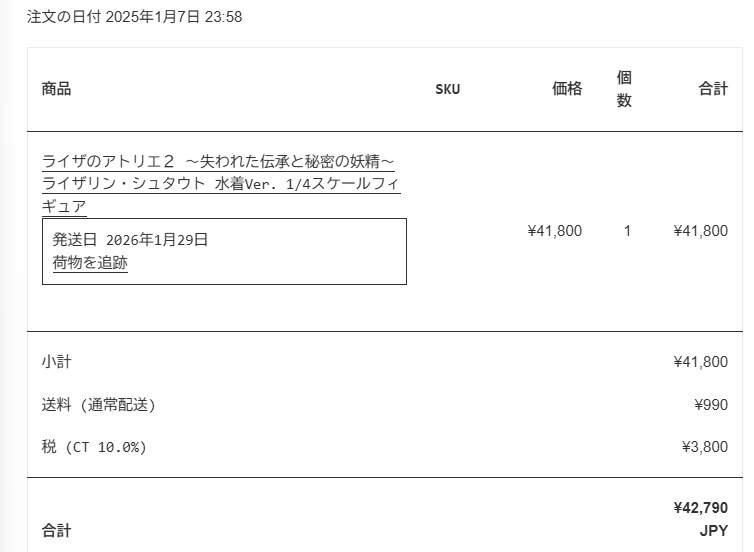Click the 小計 label
The height and width of the screenshot is (552, 754).
pyautogui.click(x=56, y=361)
